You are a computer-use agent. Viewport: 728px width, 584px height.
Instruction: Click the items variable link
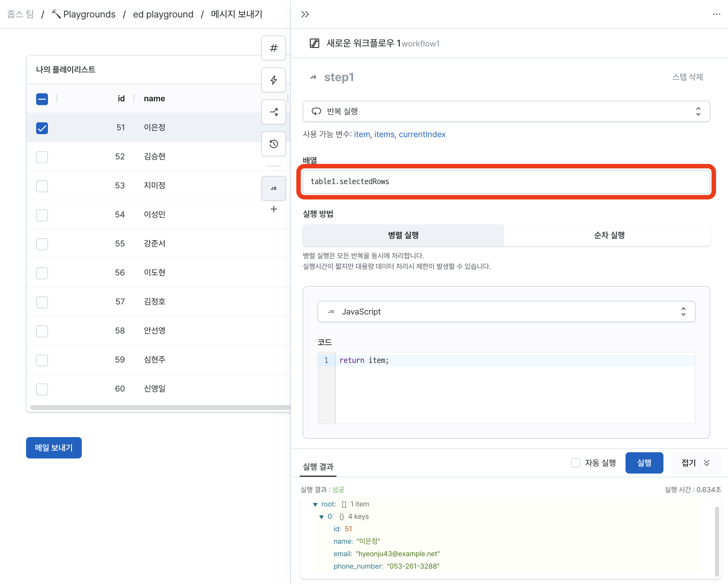[x=384, y=134]
